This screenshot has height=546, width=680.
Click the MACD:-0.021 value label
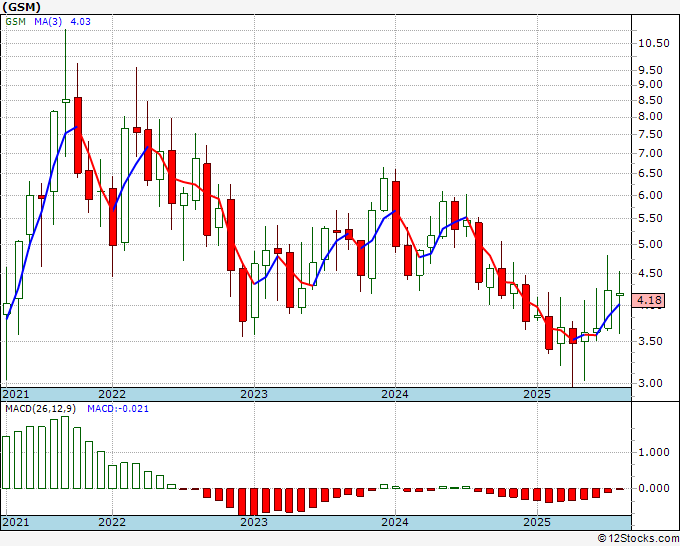[x=118, y=409]
